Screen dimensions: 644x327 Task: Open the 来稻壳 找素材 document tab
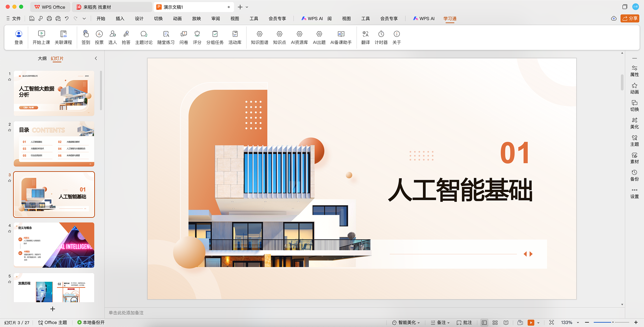112,7
